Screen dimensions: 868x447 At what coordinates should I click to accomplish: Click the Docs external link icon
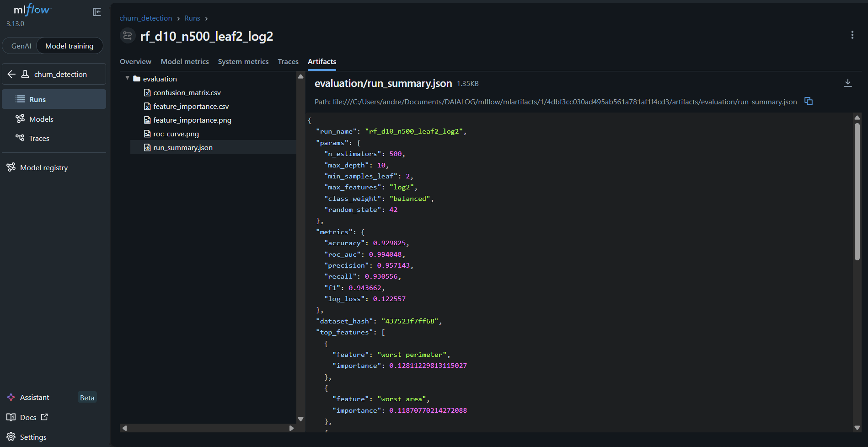coord(44,417)
